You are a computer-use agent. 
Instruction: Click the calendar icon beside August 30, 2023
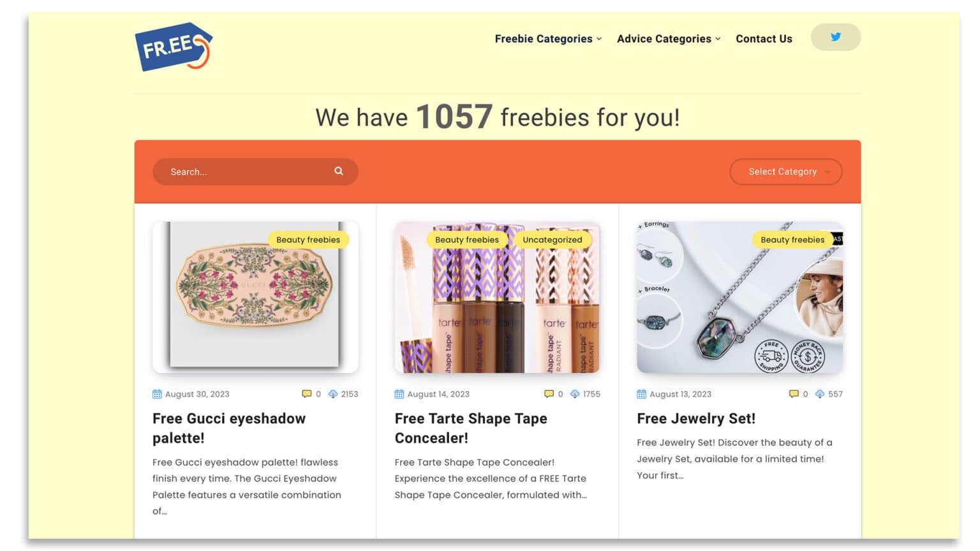[x=156, y=394]
